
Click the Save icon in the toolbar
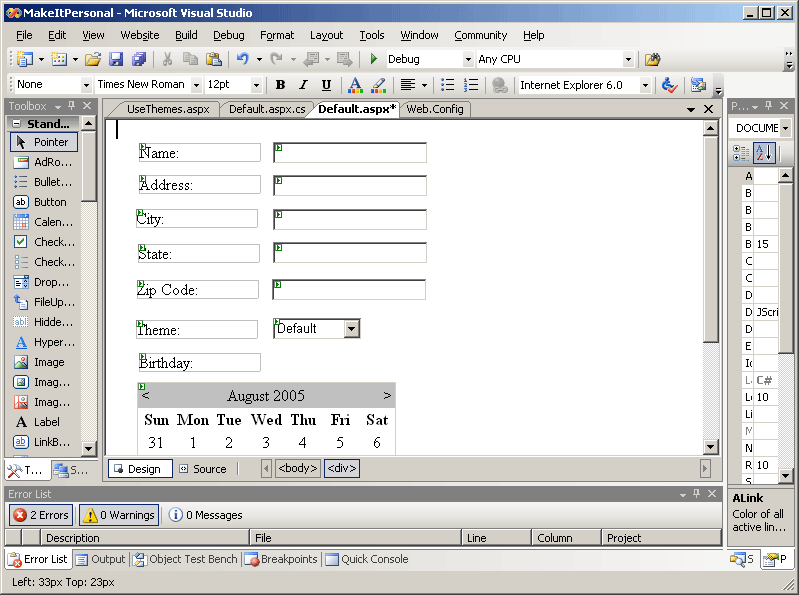point(116,60)
